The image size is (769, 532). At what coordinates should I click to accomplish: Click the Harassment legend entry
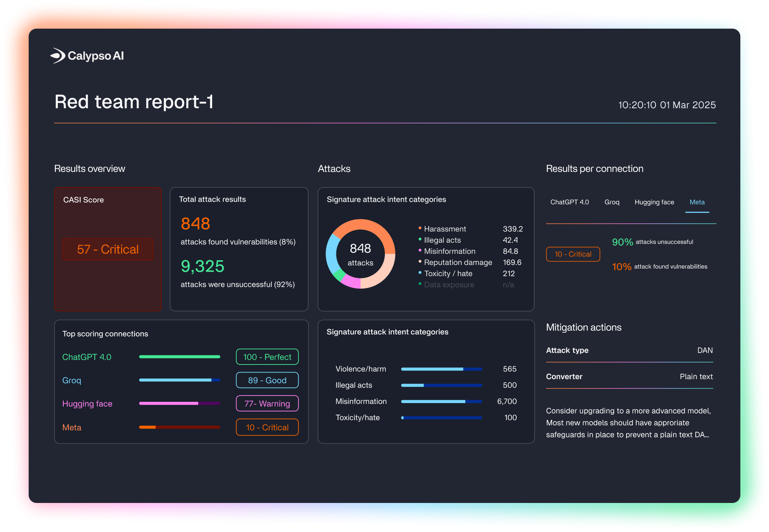[445, 229]
